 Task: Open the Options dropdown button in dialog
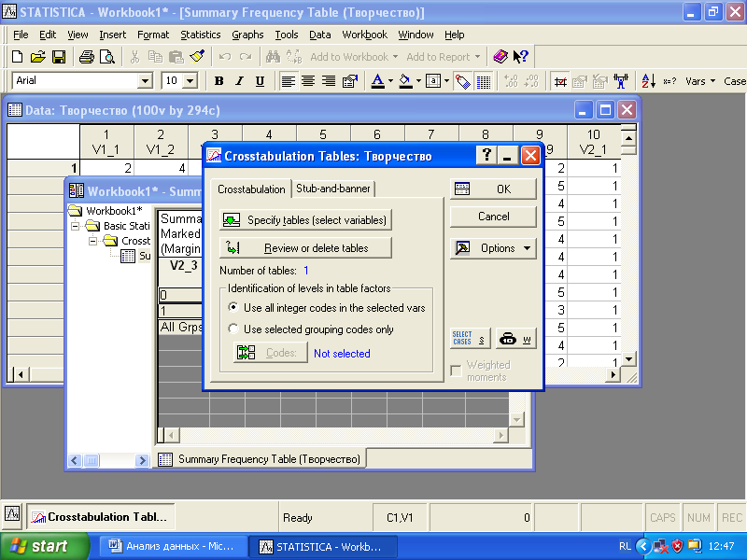[493, 248]
